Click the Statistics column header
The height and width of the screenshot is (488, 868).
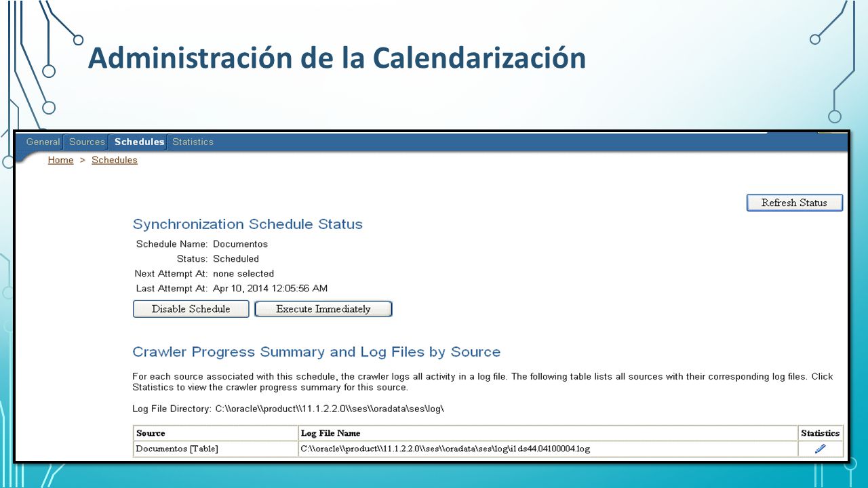pyautogui.click(x=821, y=433)
